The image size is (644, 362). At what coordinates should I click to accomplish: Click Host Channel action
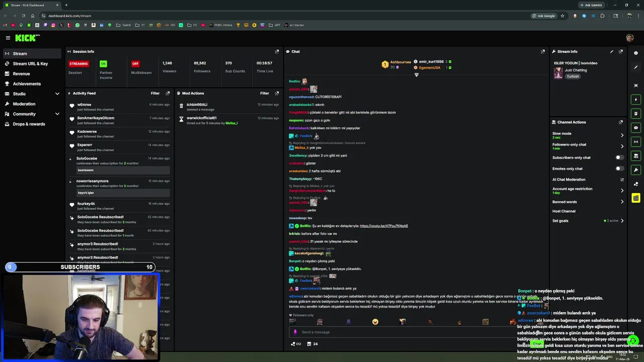click(x=564, y=211)
